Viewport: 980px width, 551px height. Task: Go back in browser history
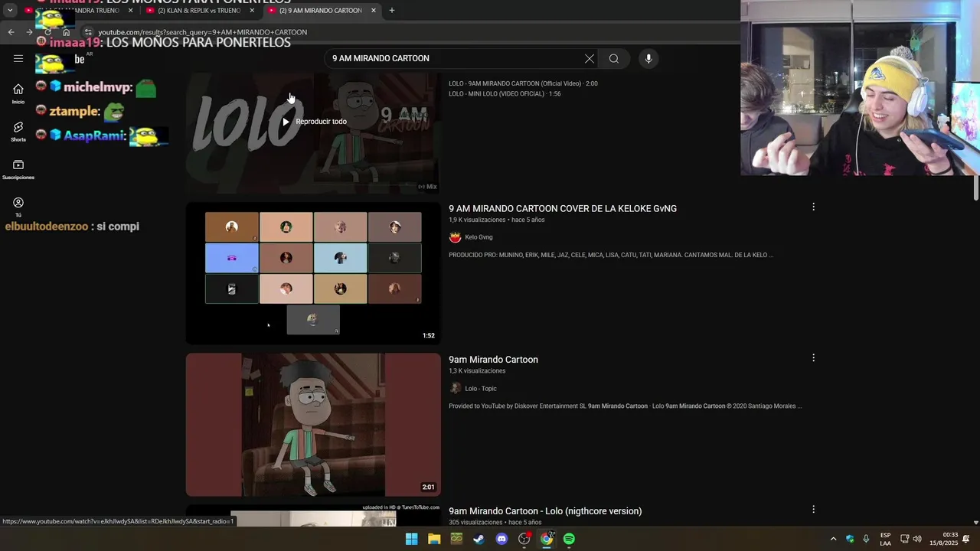pos(11,32)
